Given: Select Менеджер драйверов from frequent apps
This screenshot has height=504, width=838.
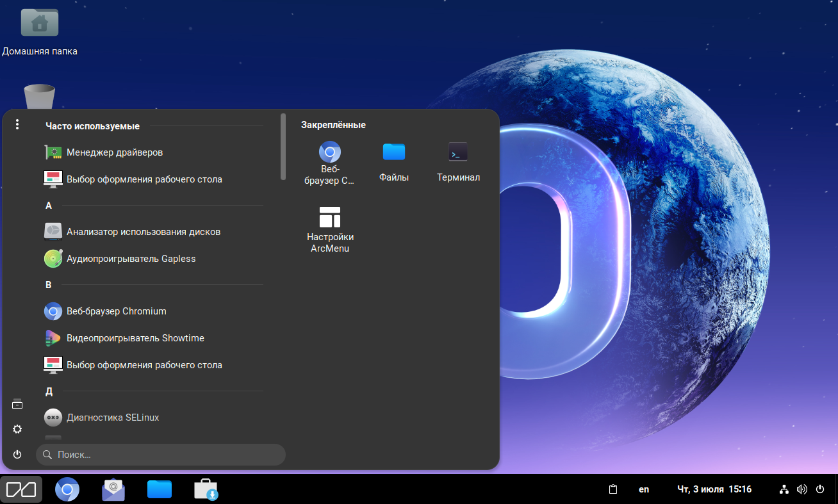Looking at the screenshot, I should [114, 152].
